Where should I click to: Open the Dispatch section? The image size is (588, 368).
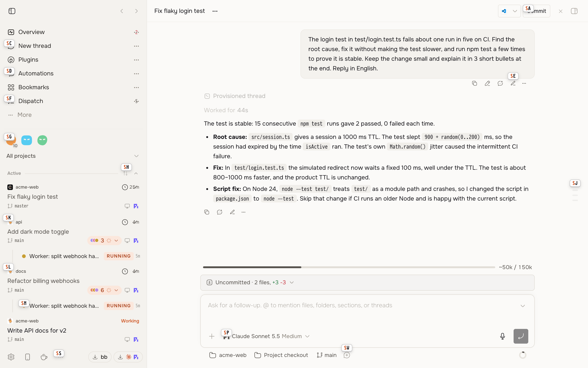pos(73,101)
